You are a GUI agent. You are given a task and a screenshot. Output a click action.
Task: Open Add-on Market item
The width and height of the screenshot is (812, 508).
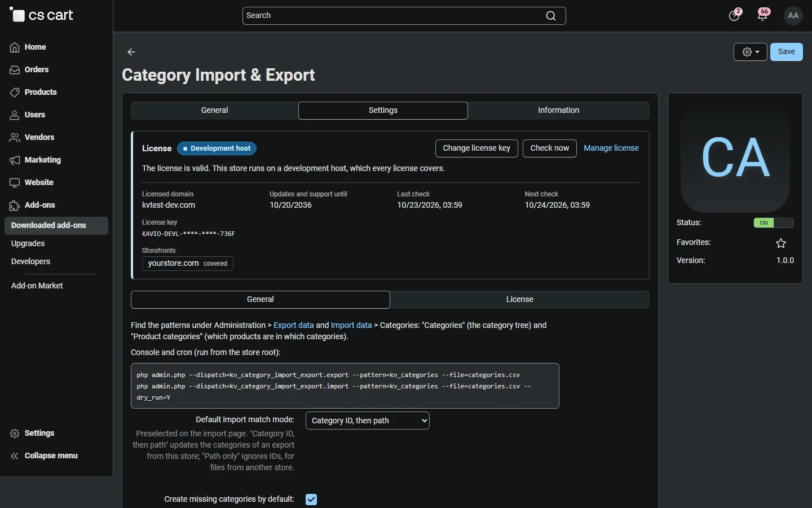coord(37,286)
